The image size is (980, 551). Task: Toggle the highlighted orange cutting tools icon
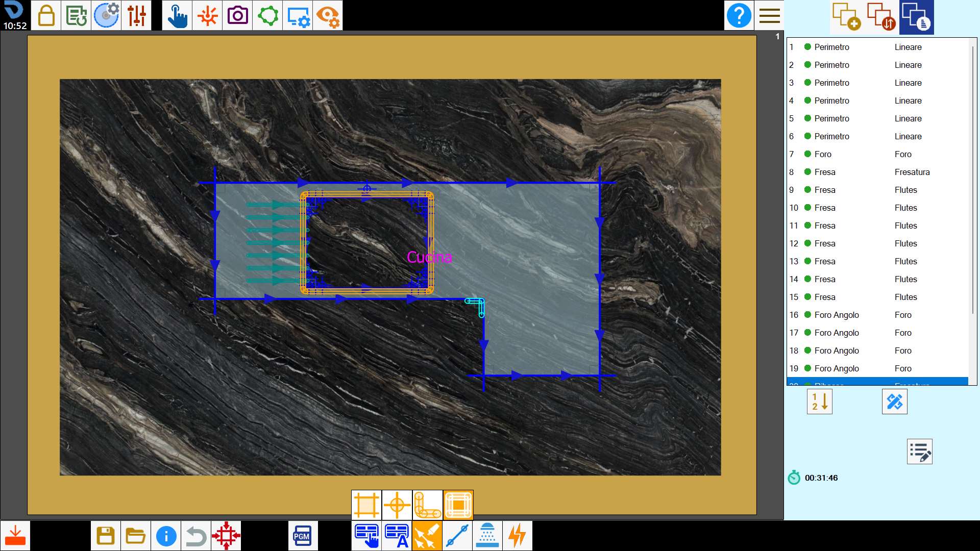coord(427,536)
